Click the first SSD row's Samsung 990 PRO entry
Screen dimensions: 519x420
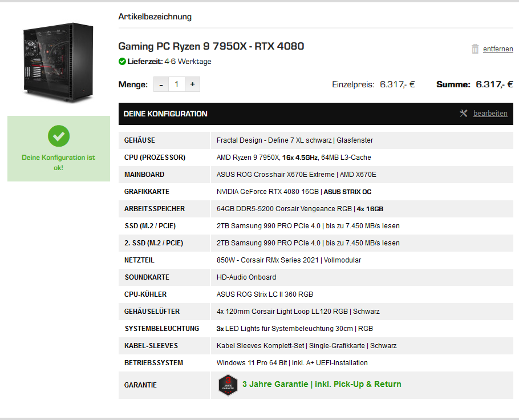(308, 226)
